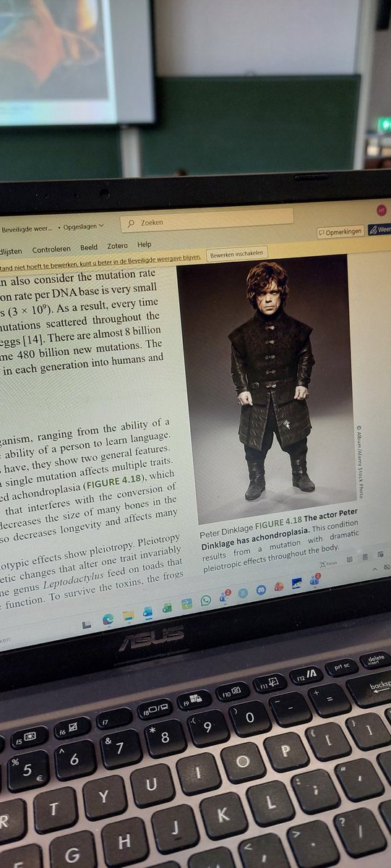Click the Task View taskbar icon

[85, 624]
